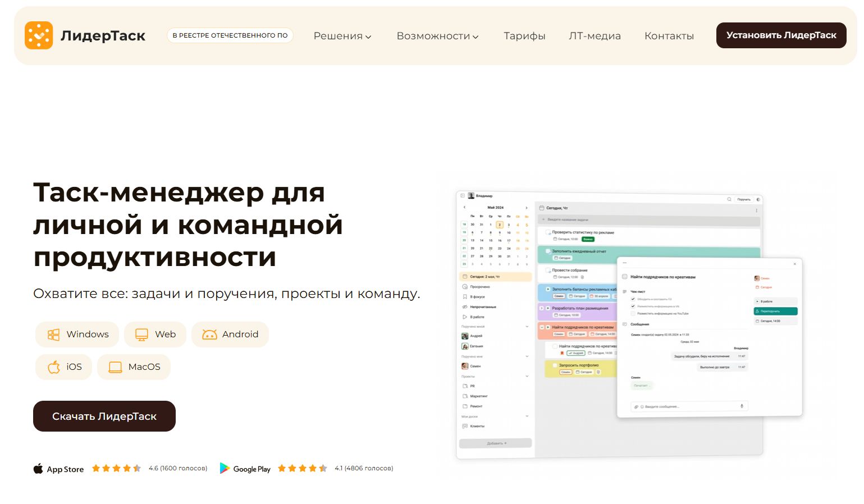Viewport: 864px width, 504px height.
Task: Open the ЛидерТаск home link text
Action: click(x=103, y=36)
